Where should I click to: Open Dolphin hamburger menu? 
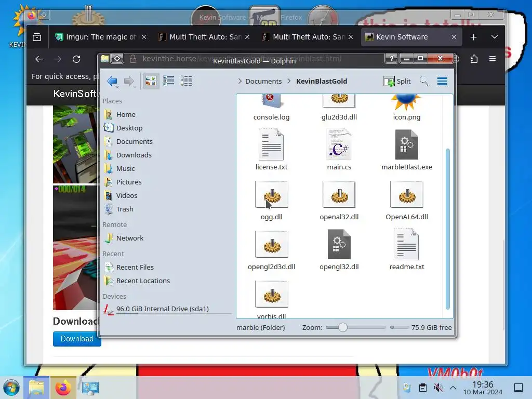(442, 81)
